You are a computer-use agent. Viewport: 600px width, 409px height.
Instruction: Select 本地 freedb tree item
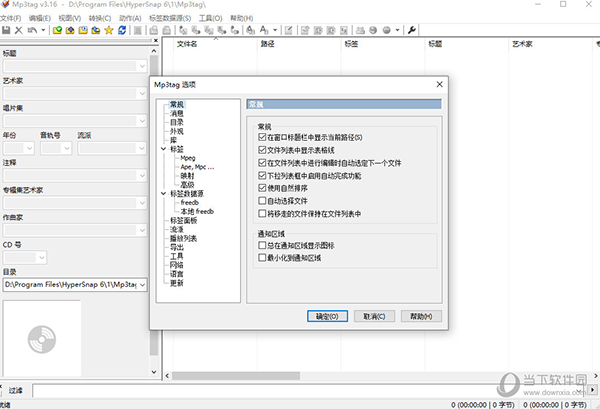[197, 211]
